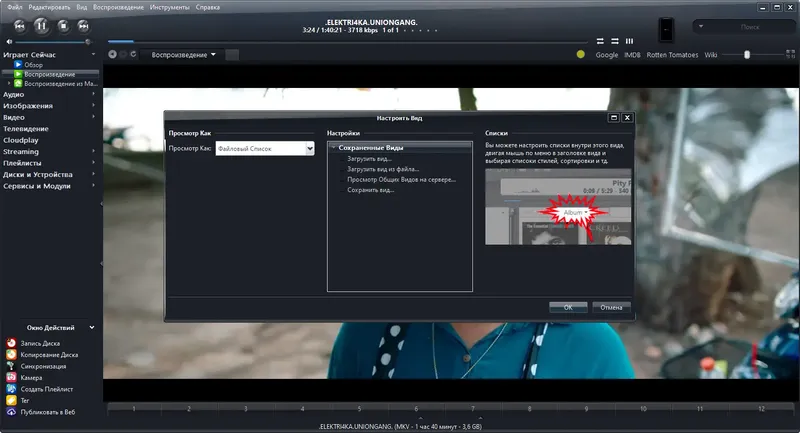Select the Обзор tree item
800x433 pixels.
[x=34, y=65]
